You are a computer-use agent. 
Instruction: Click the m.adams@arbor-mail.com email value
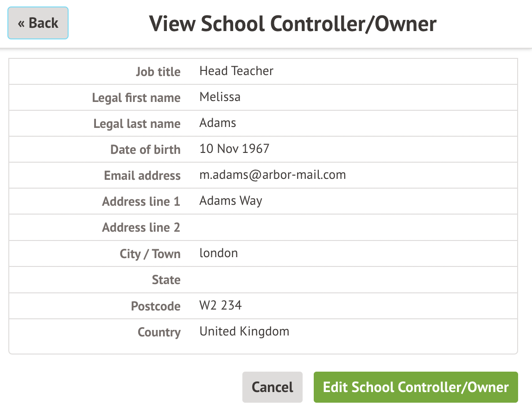pos(272,175)
